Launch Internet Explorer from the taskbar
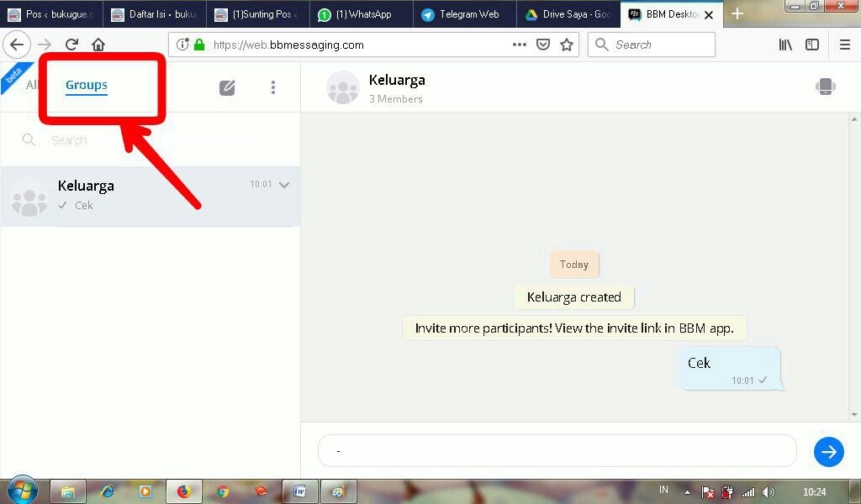Screen dimensions: 861x504 click(x=107, y=491)
